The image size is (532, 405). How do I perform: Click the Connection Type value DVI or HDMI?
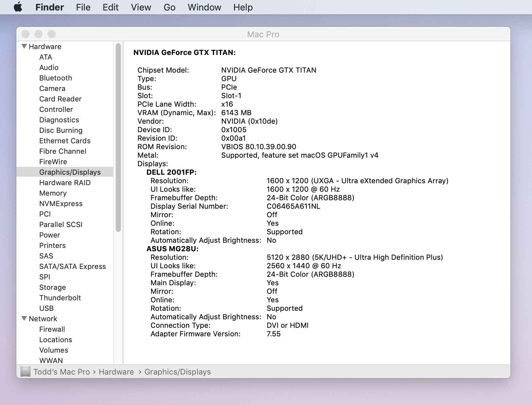pos(288,325)
